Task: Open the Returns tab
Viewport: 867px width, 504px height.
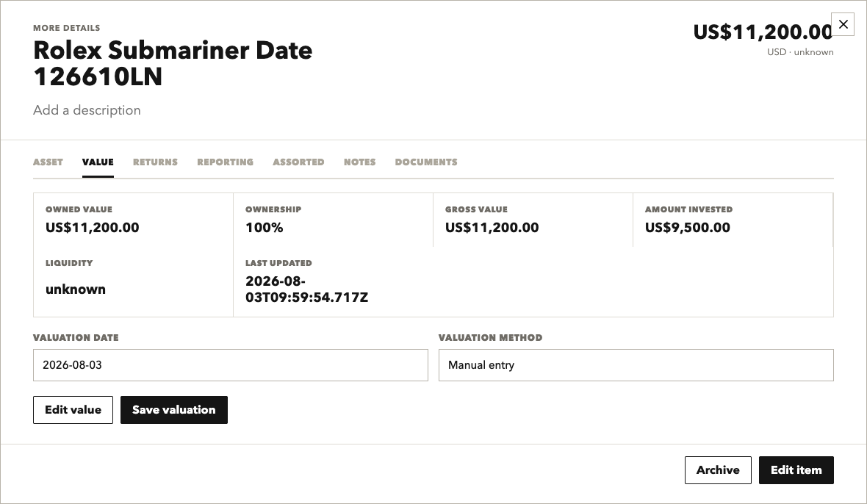Action: click(155, 162)
